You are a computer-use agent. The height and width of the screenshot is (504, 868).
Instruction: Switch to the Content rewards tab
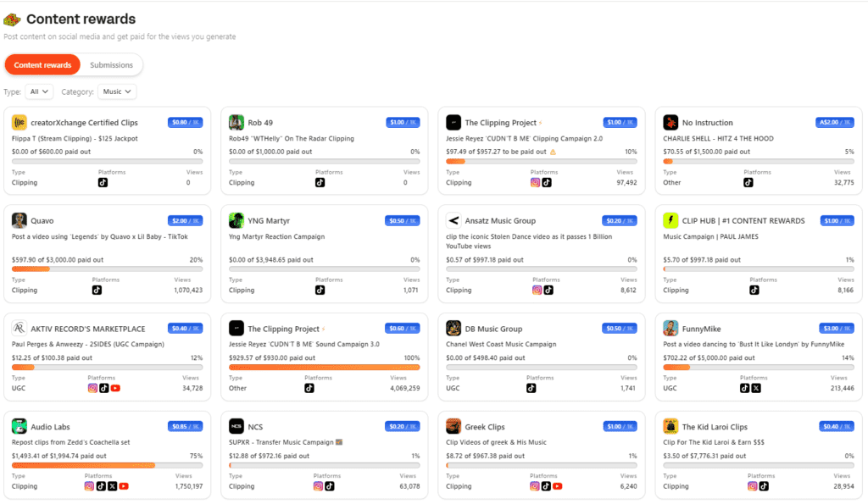point(42,65)
